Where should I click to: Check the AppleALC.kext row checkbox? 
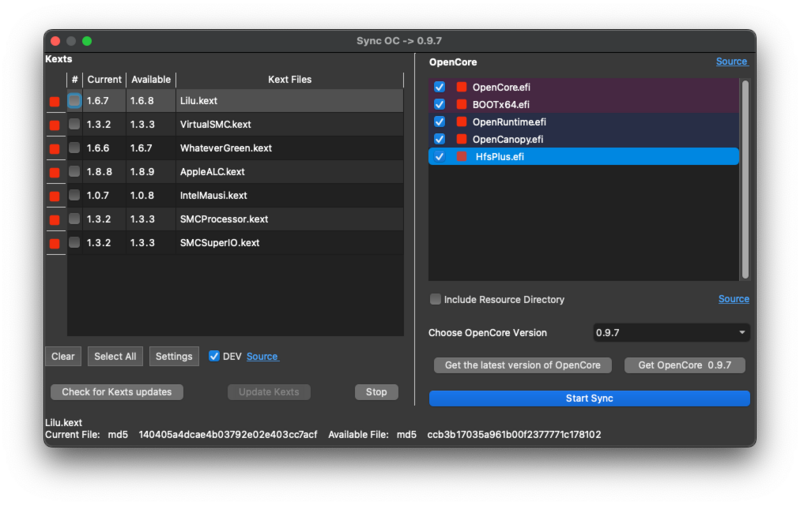coord(74,171)
